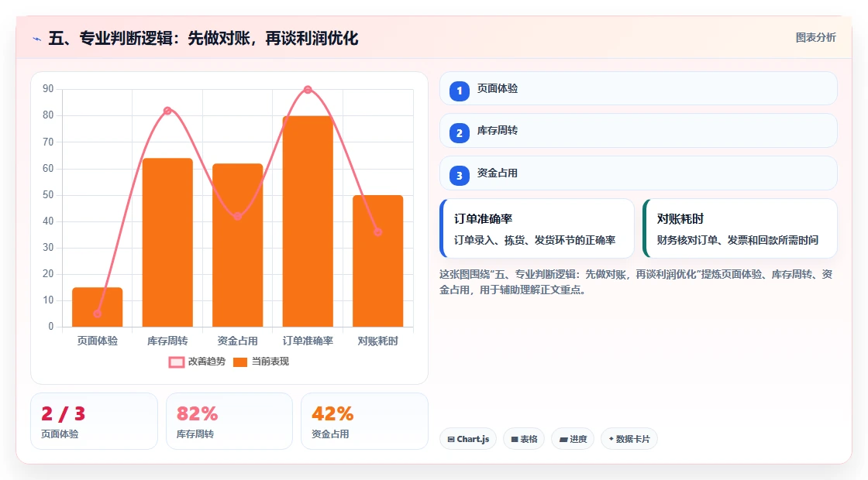This screenshot has width=868, height=480.
Task: Click the 对账耗时 x-axis label
Action: (x=378, y=341)
